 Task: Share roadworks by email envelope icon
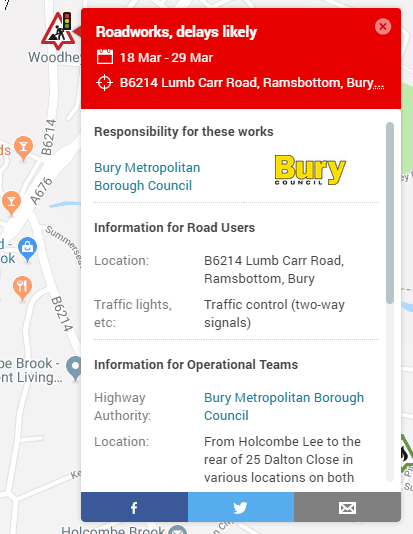[347, 508]
